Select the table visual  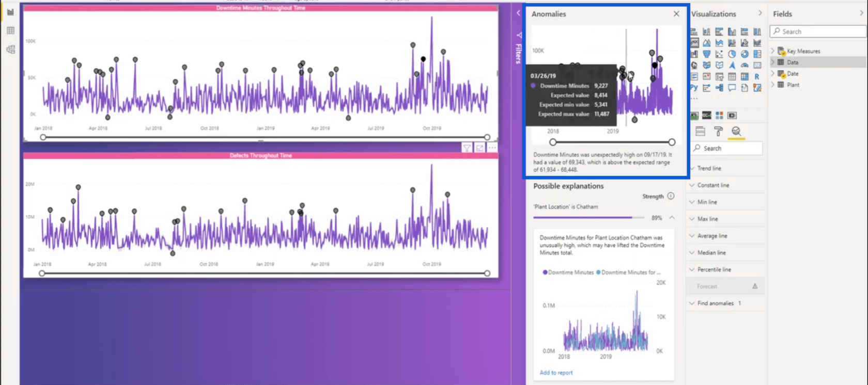[x=732, y=76]
